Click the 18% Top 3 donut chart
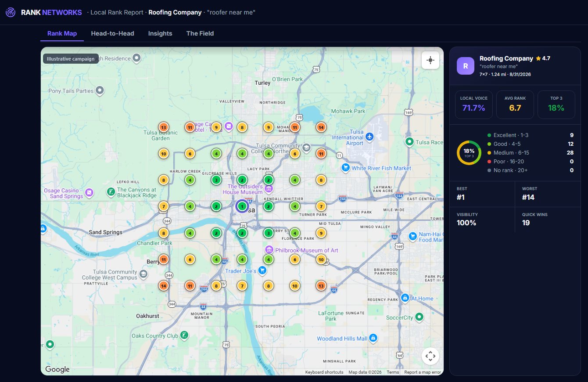 [469, 152]
